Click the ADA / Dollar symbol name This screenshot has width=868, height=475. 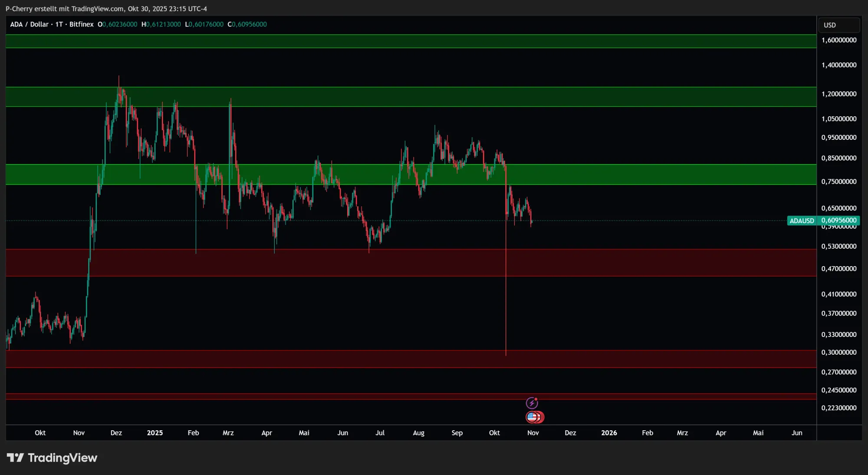(x=30, y=24)
